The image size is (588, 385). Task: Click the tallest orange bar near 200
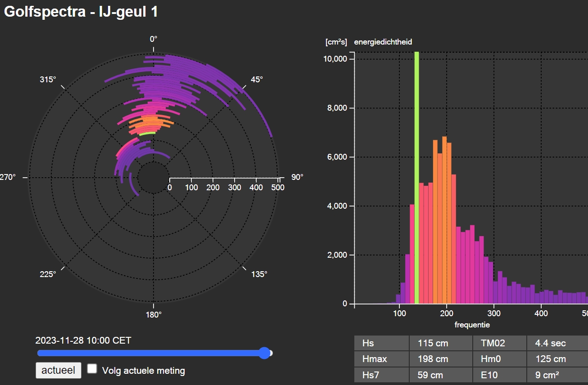pyautogui.click(x=444, y=220)
